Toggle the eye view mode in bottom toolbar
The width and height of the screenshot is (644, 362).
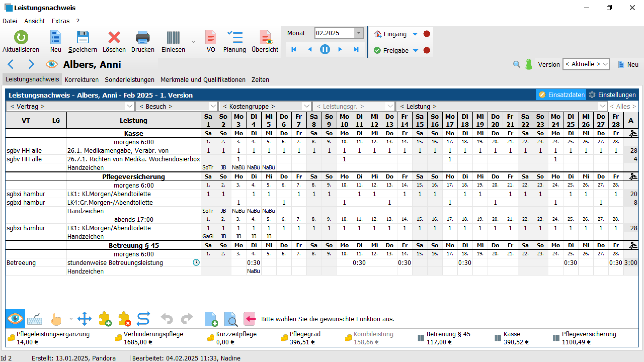[15, 319]
